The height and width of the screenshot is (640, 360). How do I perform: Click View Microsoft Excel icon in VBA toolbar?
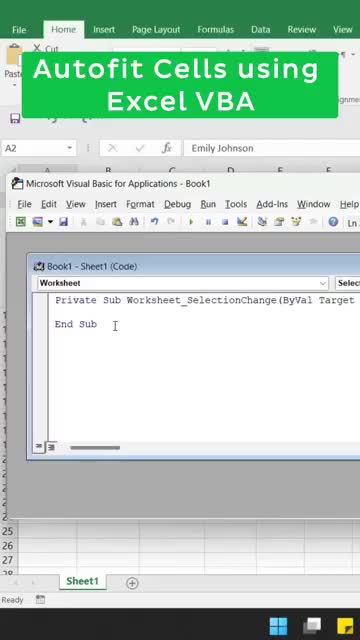point(20,222)
